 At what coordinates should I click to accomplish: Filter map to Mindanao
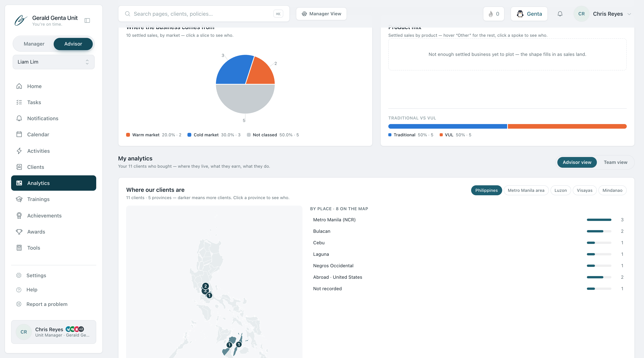[x=612, y=190]
